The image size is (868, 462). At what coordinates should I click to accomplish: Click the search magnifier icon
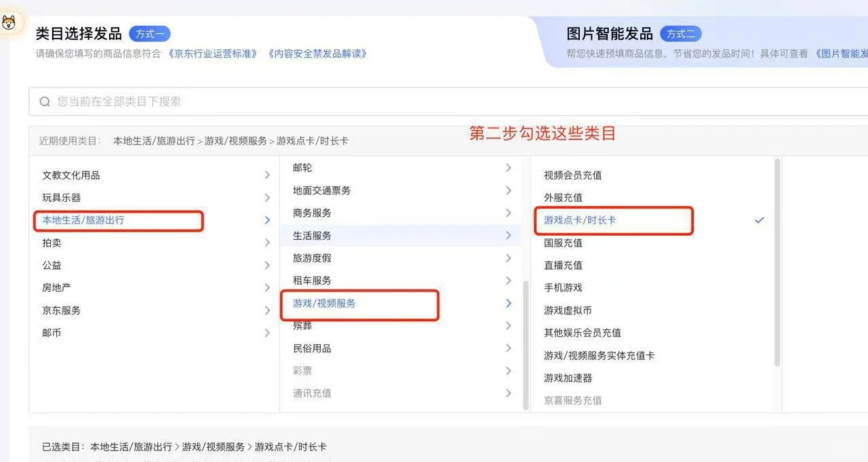tap(45, 102)
